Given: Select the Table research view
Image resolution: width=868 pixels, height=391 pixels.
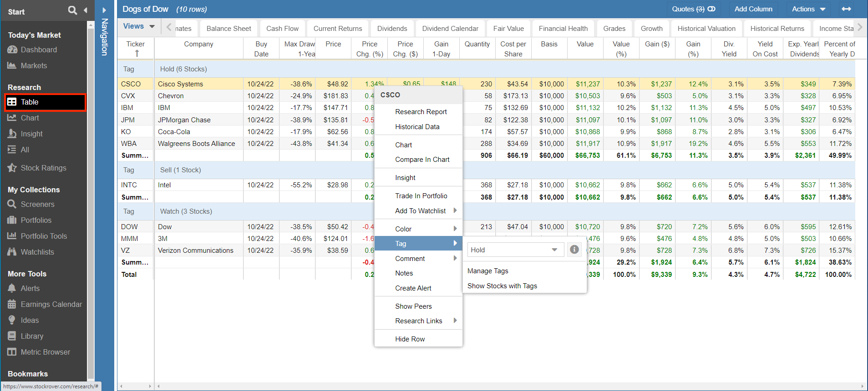Looking at the screenshot, I should [45, 102].
